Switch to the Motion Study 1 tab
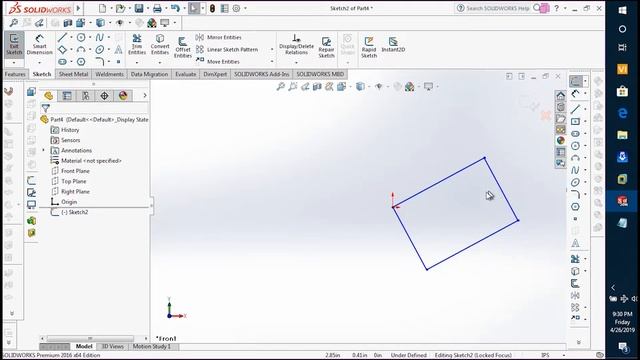The image size is (640, 360). pyautogui.click(x=151, y=347)
